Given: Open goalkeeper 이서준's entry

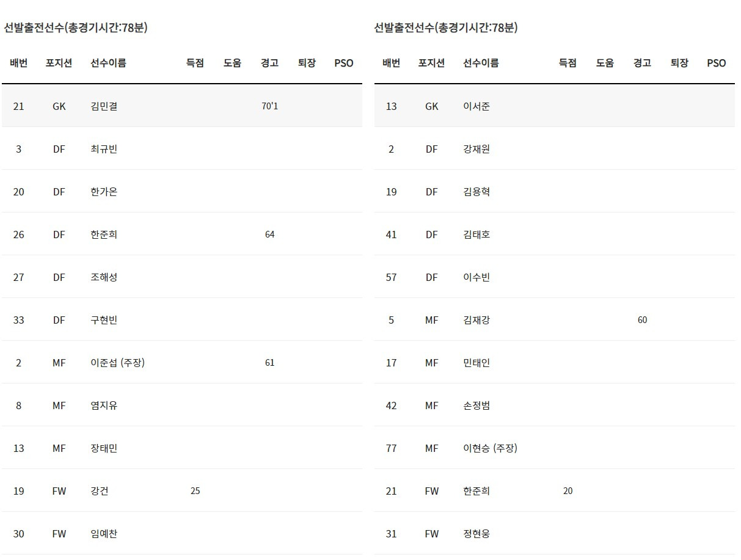Looking at the screenshot, I should [x=476, y=106].
